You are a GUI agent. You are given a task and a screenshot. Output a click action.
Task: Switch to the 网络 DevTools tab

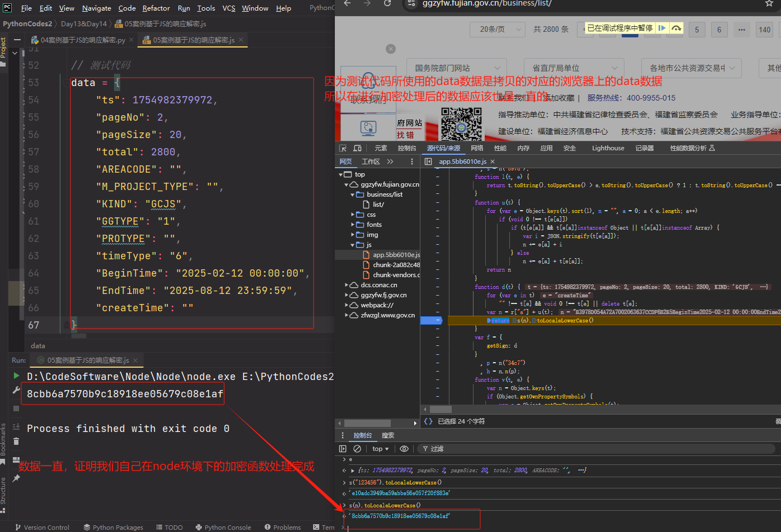[x=477, y=148]
